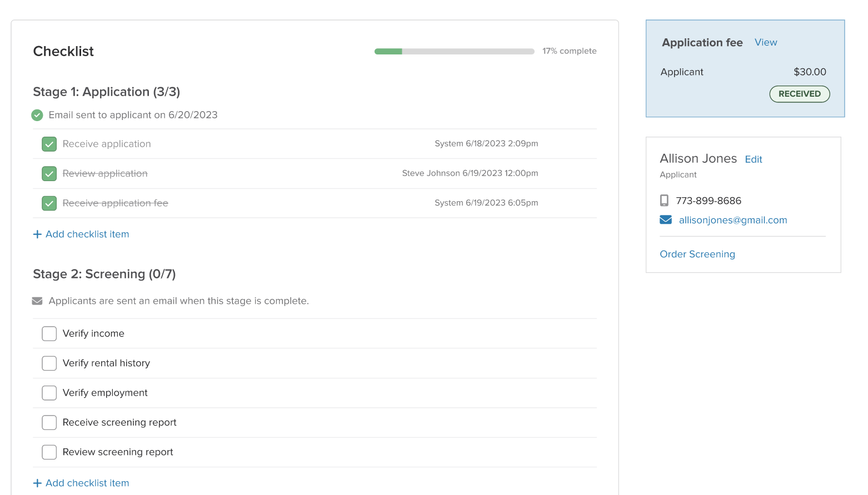Check the Verify income item
The image size is (868, 495).
(49, 333)
